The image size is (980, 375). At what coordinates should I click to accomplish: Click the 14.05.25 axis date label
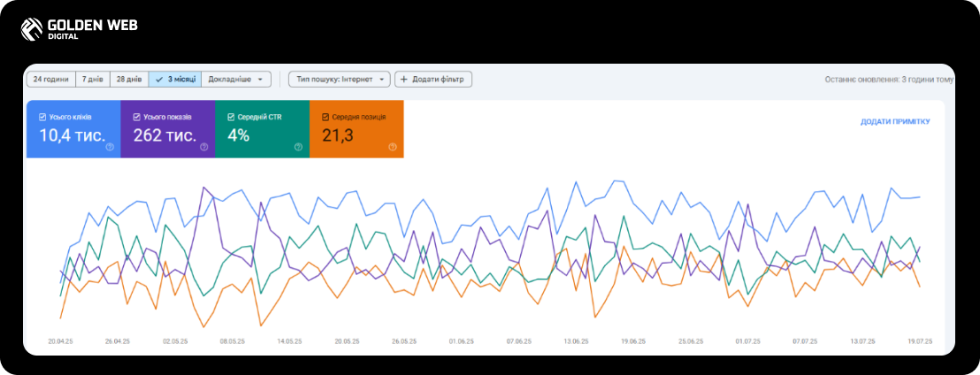coord(290,341)
